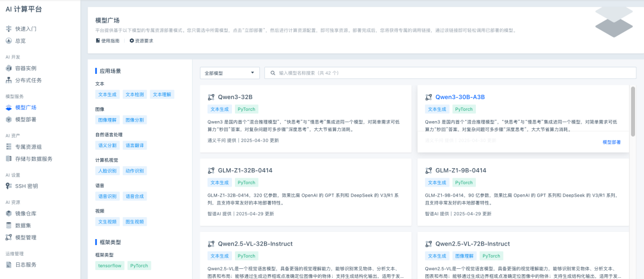Click the SSH 密钥 key icon
This screenshot has width=644, height=279.
pyautogui.click(x=8, y=186)
